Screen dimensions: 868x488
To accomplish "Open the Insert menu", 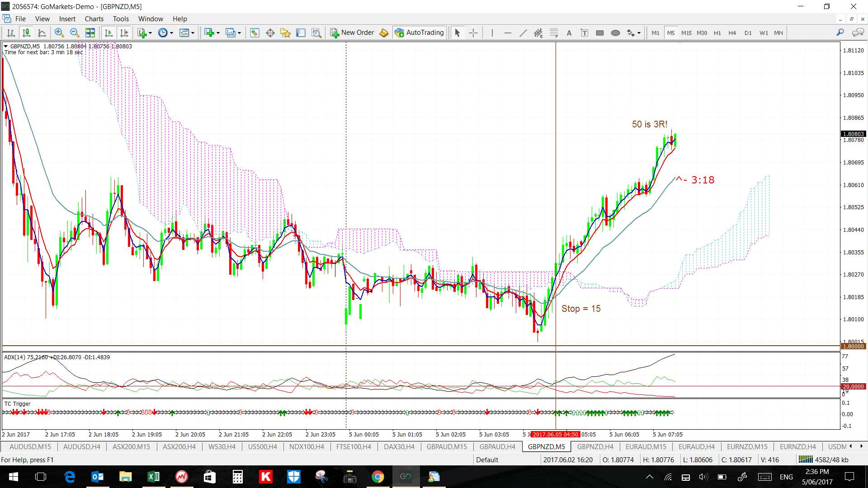I will 67,19.
